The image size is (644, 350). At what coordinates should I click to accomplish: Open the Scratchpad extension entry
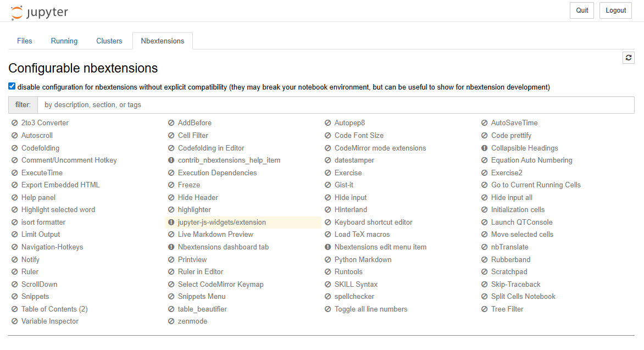click(x=509, y=271)
